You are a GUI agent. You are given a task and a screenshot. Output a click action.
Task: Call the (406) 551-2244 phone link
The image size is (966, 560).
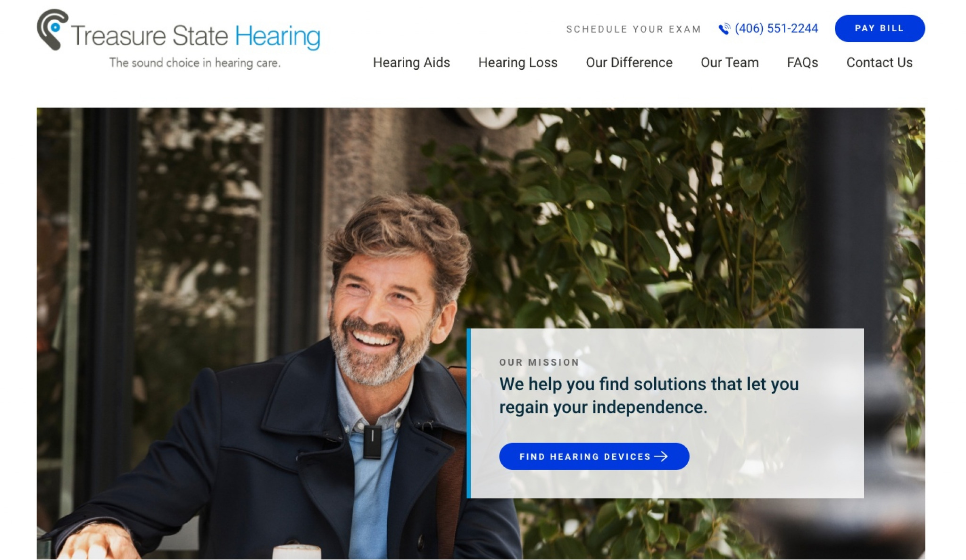coord(776,29)
